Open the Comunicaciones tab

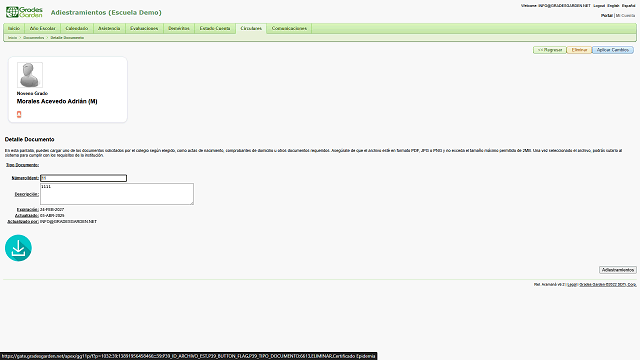(289, 29)
